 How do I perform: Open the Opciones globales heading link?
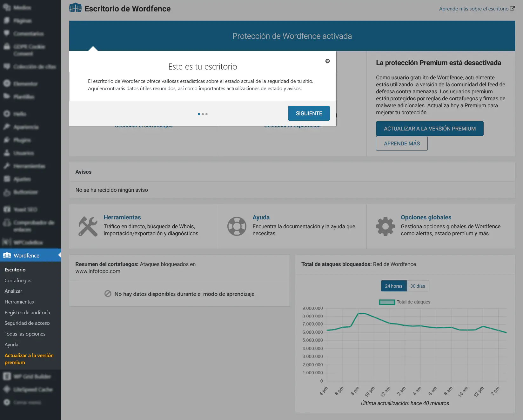(426, 217)
